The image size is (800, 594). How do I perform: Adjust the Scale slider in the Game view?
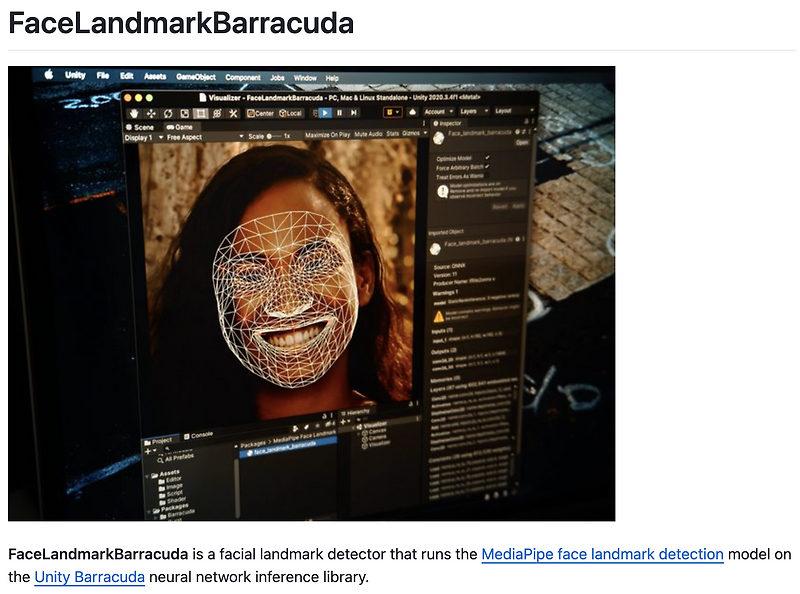pos(271,136)
